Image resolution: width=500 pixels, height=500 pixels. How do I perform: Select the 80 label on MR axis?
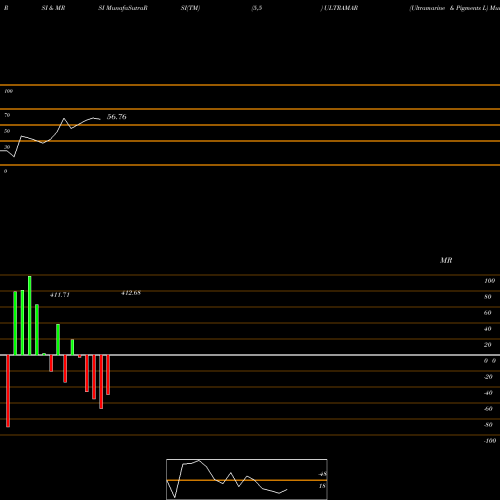487,297
